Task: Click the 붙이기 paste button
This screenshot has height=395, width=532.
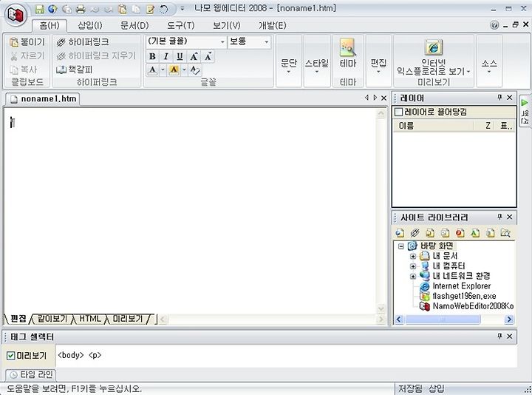Action: pos(27,42)
